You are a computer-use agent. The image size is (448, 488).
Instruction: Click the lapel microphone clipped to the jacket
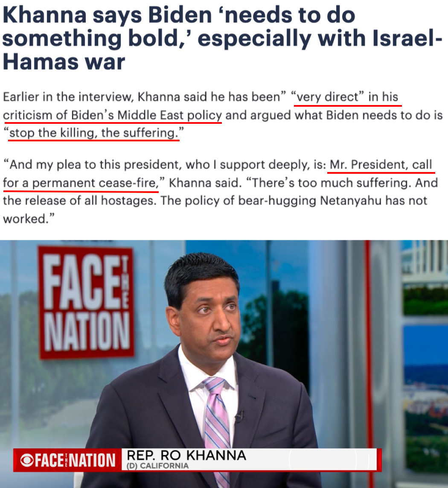point(239,415)
